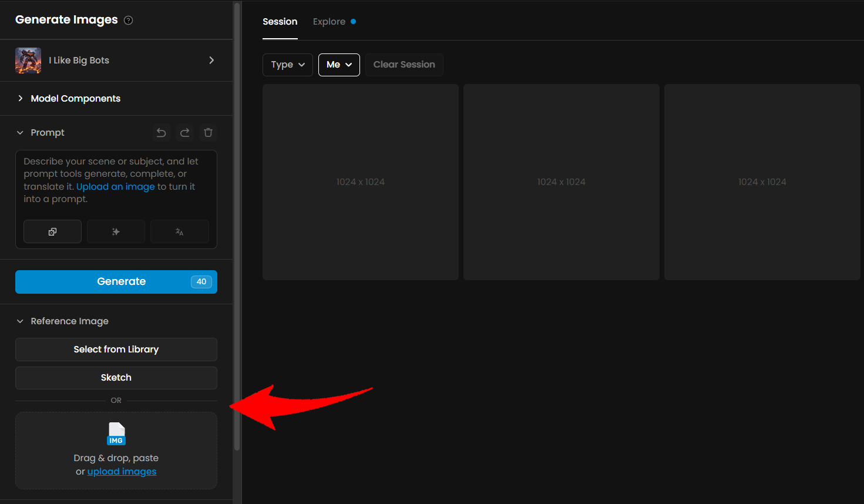Collapse the Prompt section
The height and width of the screenshot is (504, 864).
tap(20, 133)
